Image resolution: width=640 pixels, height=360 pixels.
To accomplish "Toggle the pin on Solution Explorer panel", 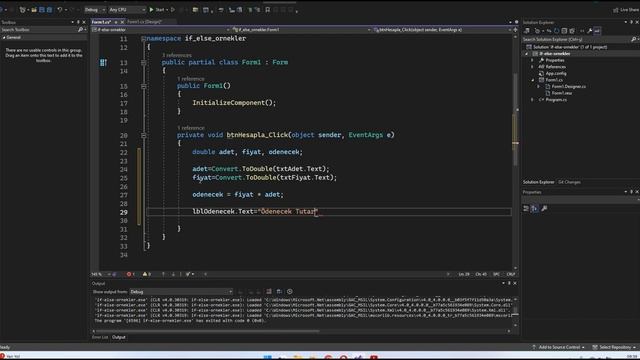I will pos(631,22).
